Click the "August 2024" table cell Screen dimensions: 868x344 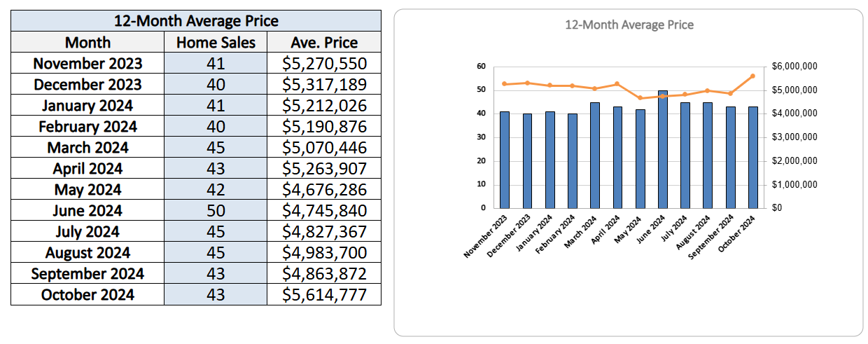pyautogui.click(x=87, y=252)
